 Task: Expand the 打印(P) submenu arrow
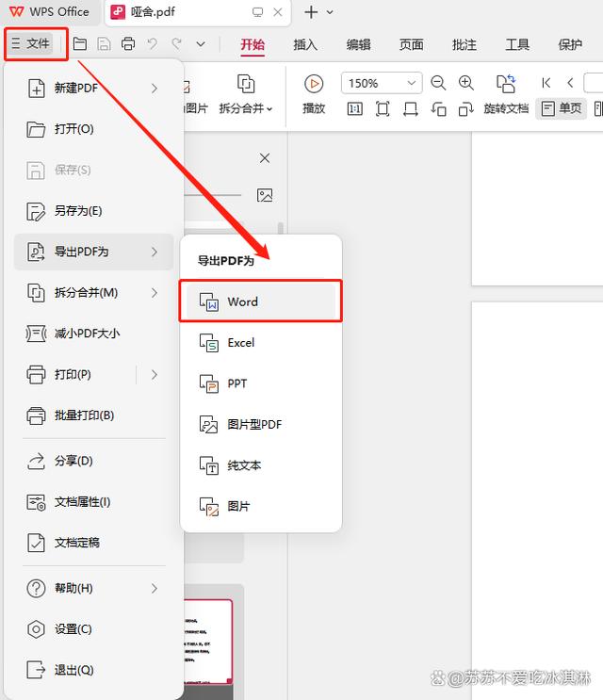[x=155, y=375]
